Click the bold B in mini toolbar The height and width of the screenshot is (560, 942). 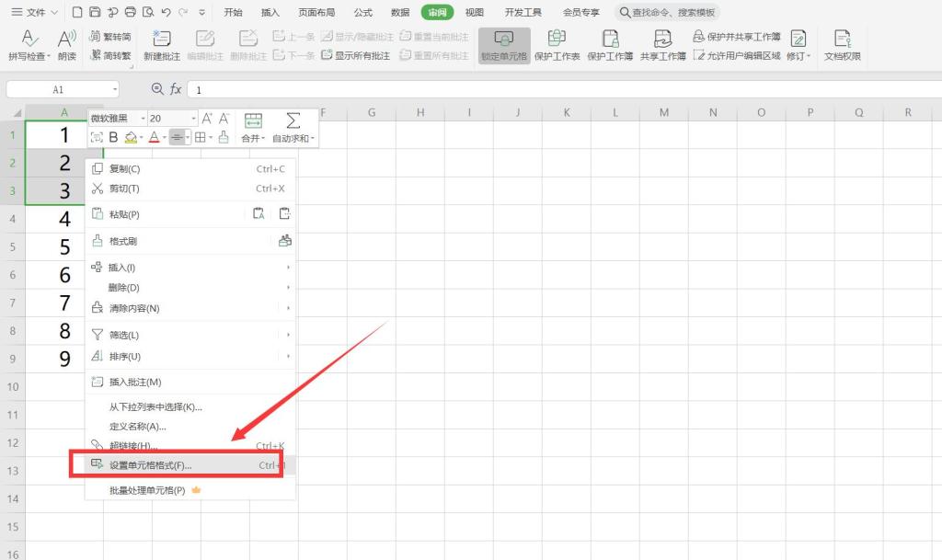click(113, 138)
